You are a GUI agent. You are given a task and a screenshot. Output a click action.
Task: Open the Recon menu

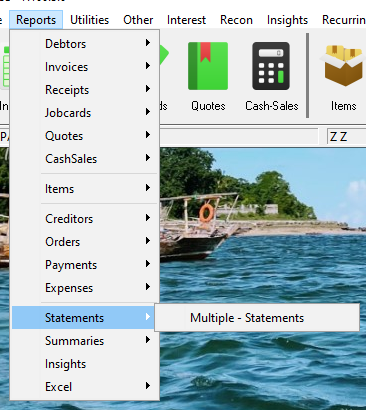click(x=236, y=20)
